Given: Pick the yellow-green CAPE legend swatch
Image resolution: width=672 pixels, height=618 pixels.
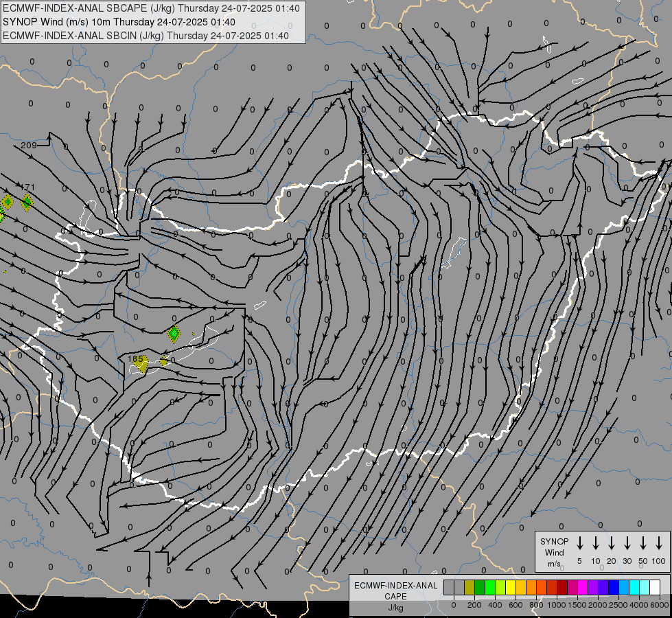Looking at the screenshot, I should pyautogui.click(x=500, y=587).
